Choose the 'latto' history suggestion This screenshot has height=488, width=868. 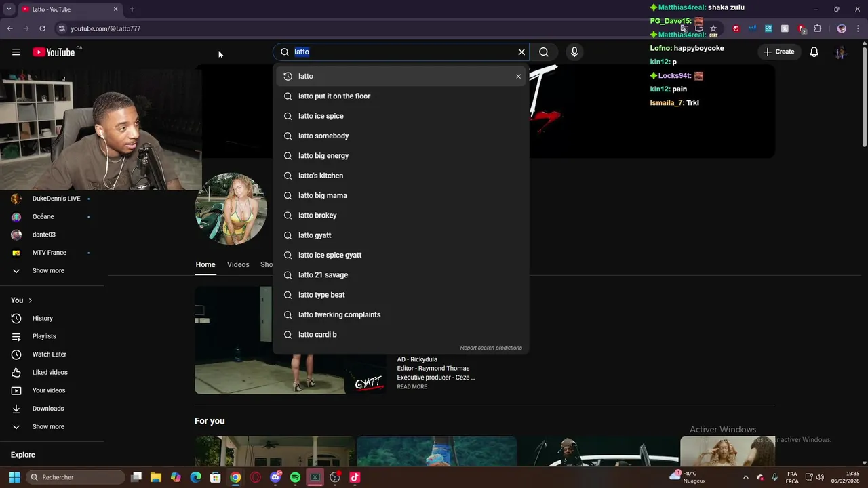click(x=401, y=77)
